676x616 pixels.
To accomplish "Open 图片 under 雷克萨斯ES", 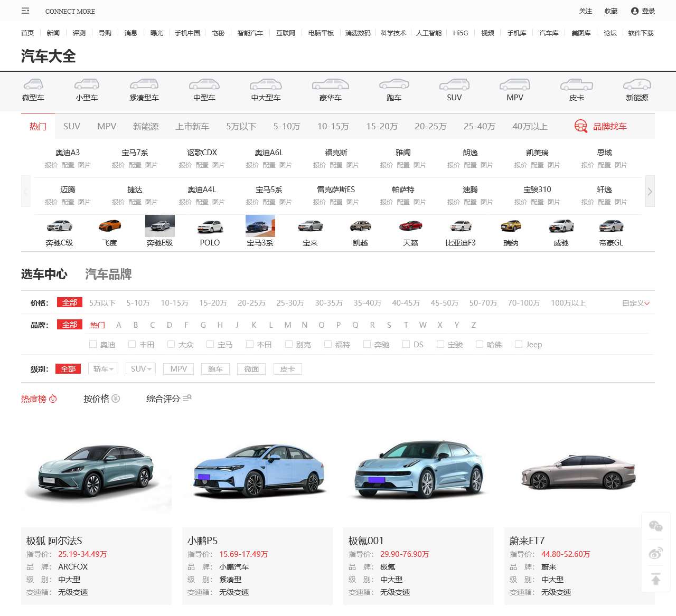I will tap(353, 202).
